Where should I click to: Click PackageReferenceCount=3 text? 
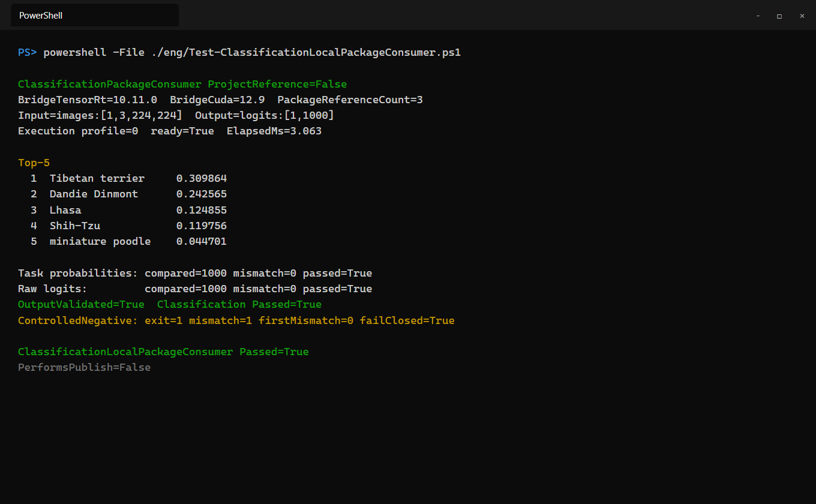[x=350, y=100]
